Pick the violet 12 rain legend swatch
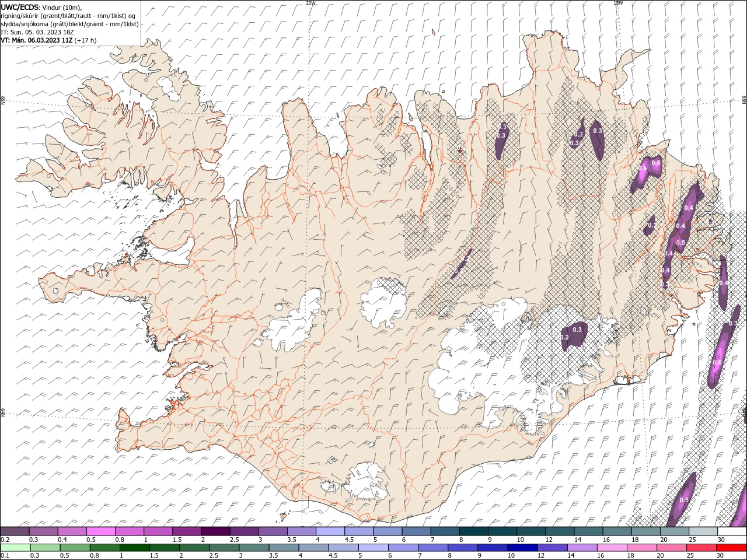The height and width of the screenshot is (560, 747). click(551, 547)
